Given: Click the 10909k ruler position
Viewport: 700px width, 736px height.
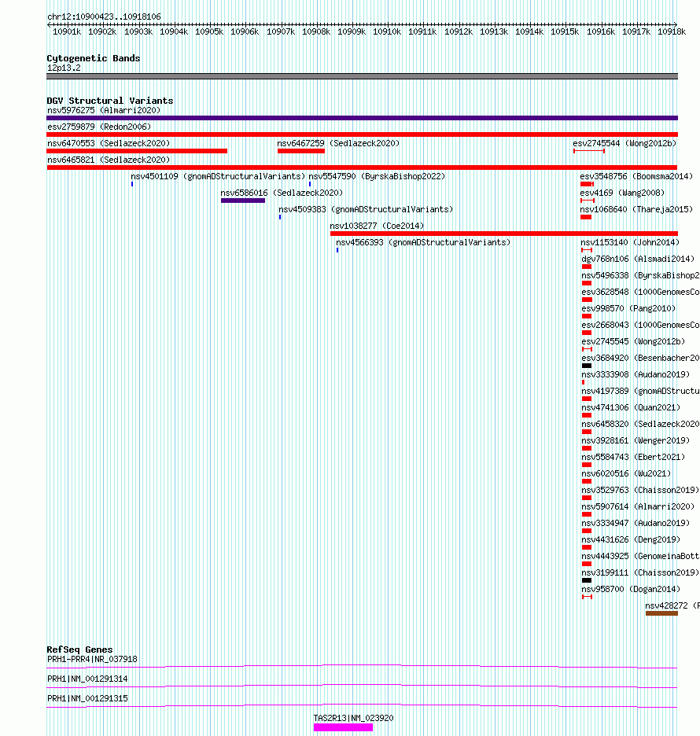Looking at the screenshot, I should 351,31.
